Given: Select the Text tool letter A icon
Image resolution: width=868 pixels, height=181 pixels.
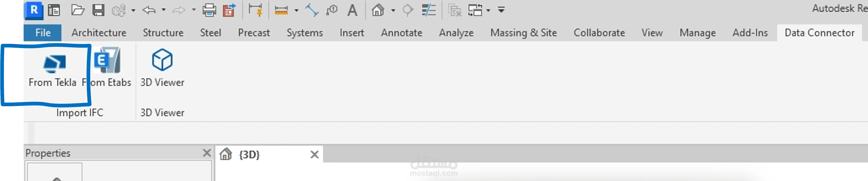Looking at the screenshot, I should (352, 10).
